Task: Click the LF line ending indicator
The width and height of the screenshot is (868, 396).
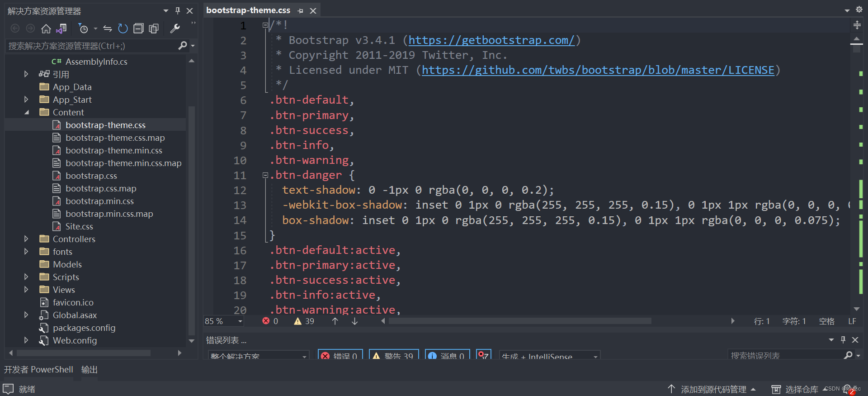Action: point(852,321)
